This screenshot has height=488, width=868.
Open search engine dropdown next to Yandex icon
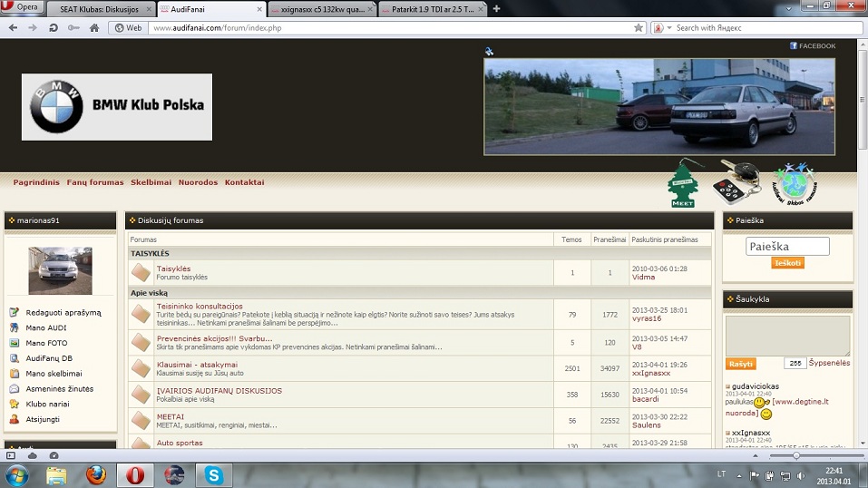669,28
